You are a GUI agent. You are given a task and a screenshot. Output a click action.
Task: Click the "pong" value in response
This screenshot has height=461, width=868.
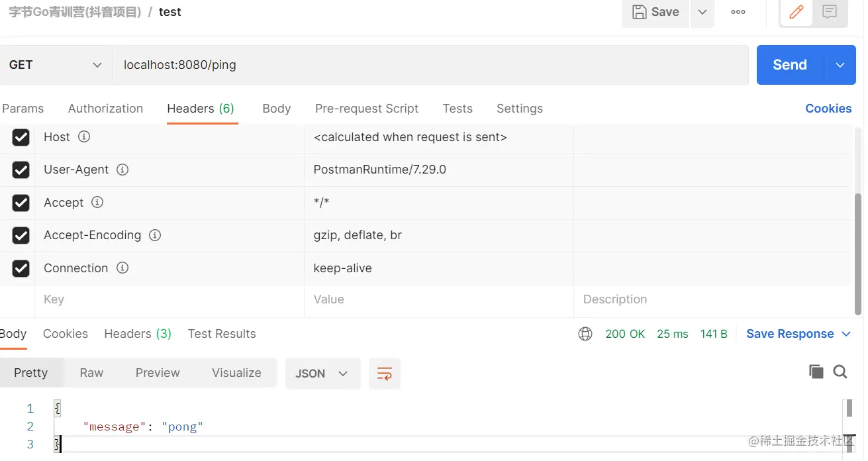pyautogui.click(x=182, y=427)
